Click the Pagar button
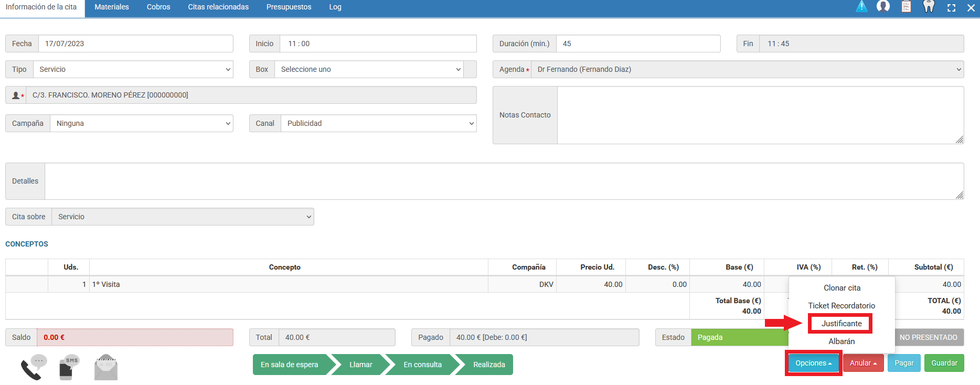The width and height of the screenshot is (980, 385). pyautogui.click(x=903, y=363)
